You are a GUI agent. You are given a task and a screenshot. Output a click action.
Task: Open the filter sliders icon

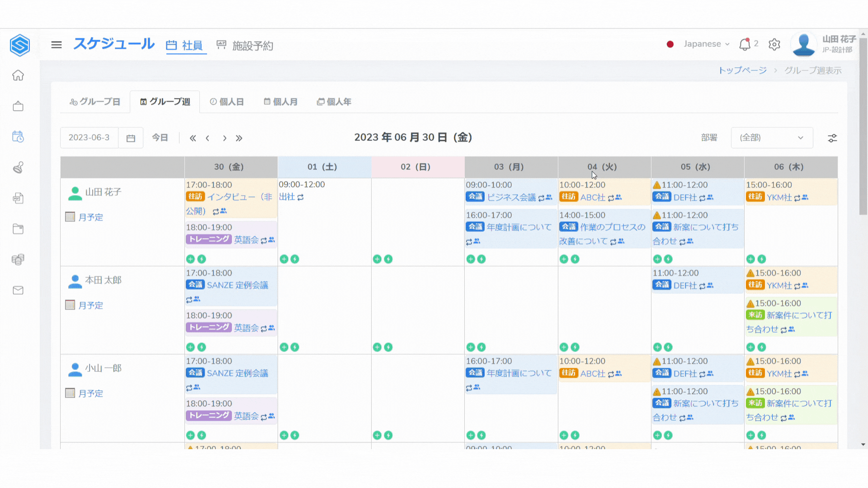point(832,138)
